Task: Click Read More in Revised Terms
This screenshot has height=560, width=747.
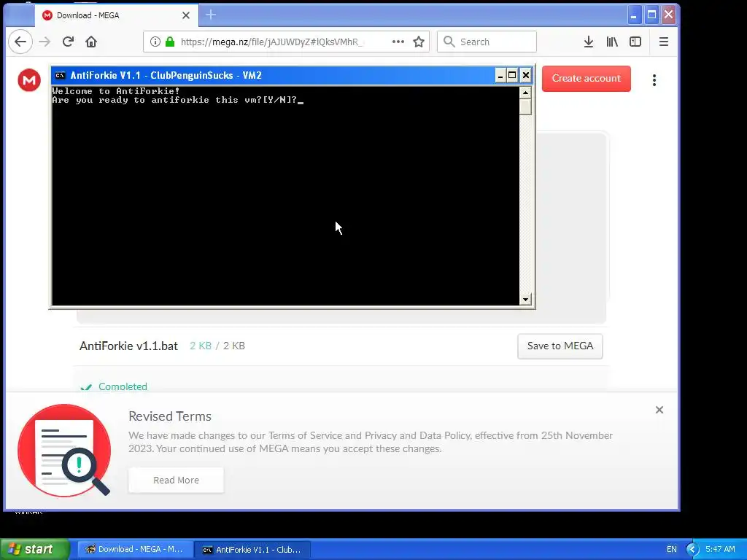Action: pos(176,480)
